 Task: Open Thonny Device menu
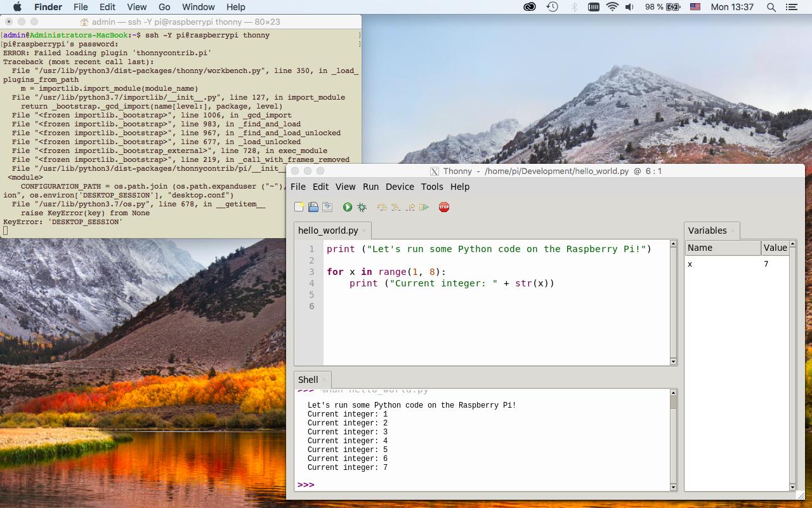click(x=400, y=187)
